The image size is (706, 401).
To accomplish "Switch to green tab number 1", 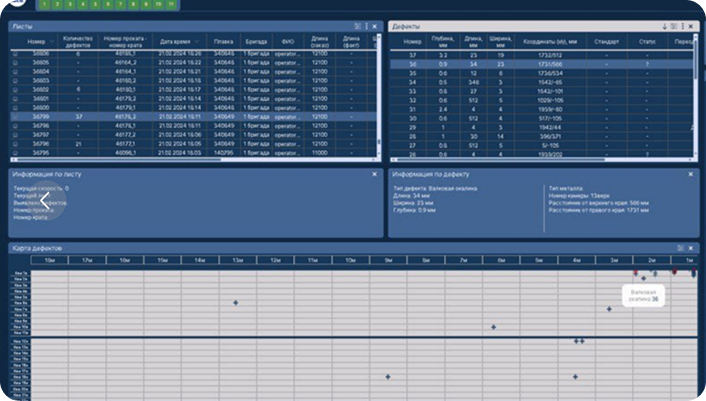I will 45,4.
